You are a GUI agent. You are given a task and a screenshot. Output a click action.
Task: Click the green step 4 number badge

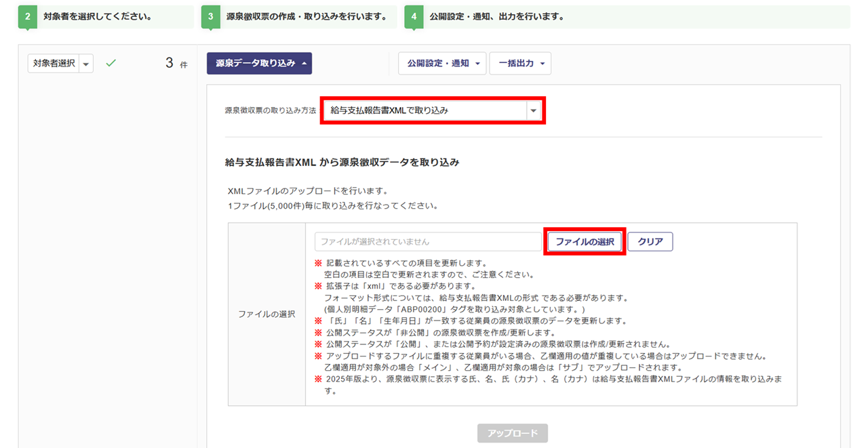tap(414, 17)
